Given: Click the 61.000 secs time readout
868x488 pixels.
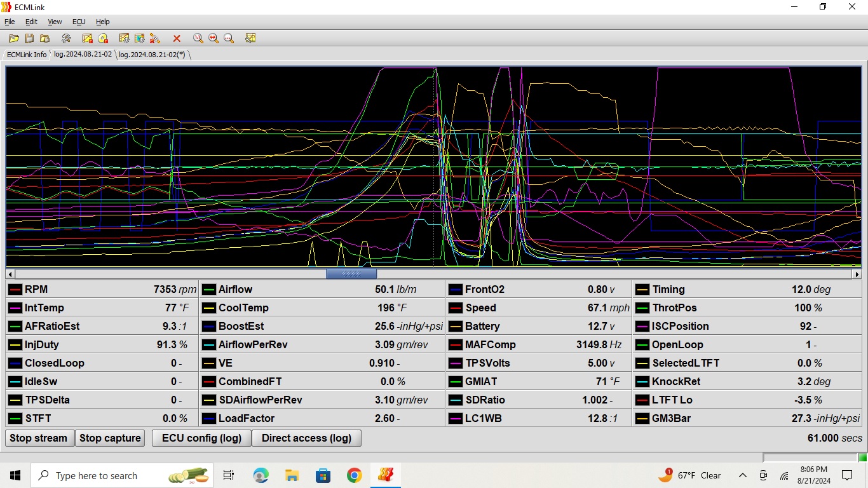Looking at the screenshot, I should point(835,438).
